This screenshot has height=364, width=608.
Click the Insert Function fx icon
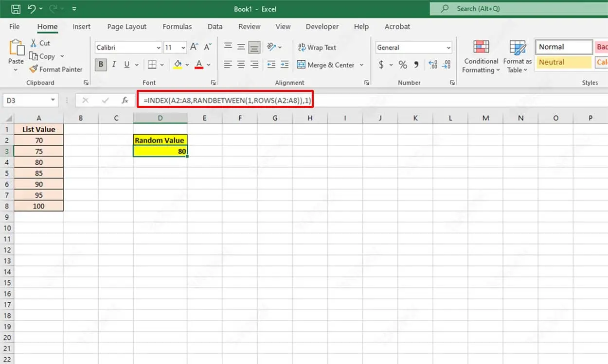click(x=125, y=100)
